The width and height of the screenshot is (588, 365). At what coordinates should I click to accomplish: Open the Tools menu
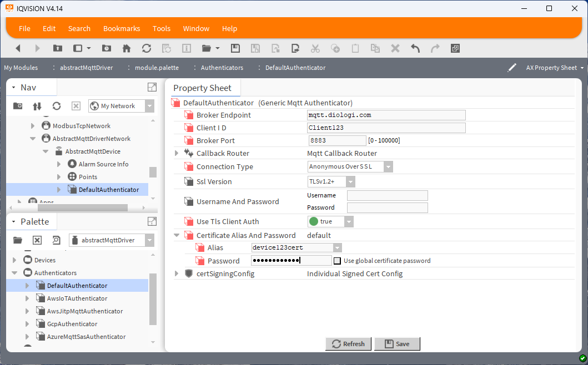coord(162,28)
